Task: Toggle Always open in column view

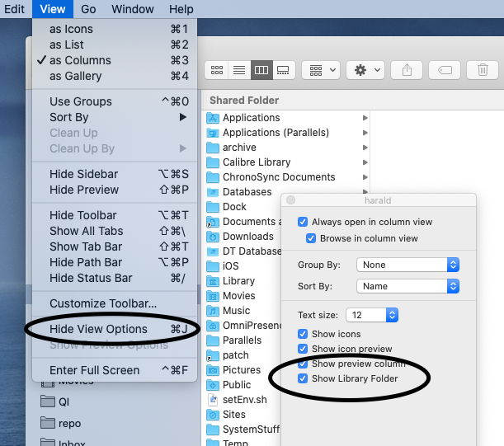Action: (303, 222)
